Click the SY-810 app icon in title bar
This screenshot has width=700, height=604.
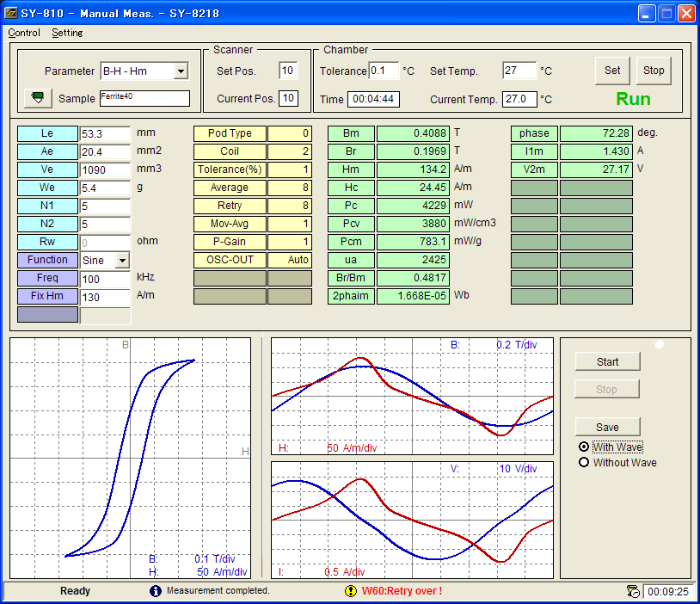[x=11, y=13]
